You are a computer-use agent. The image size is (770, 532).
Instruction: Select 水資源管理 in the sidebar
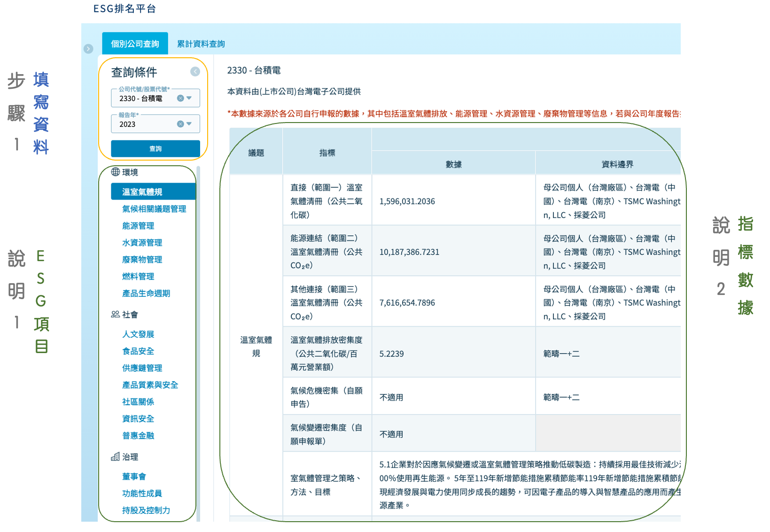click(142, 243)
